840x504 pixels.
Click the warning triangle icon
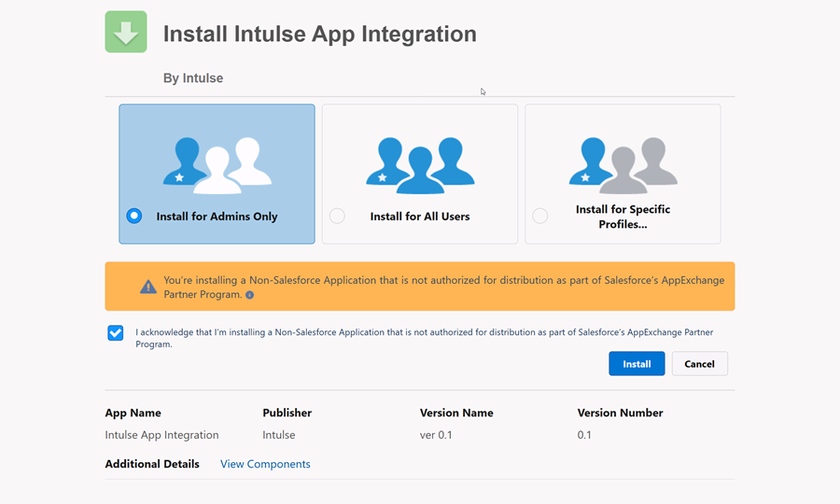[148, 287]
